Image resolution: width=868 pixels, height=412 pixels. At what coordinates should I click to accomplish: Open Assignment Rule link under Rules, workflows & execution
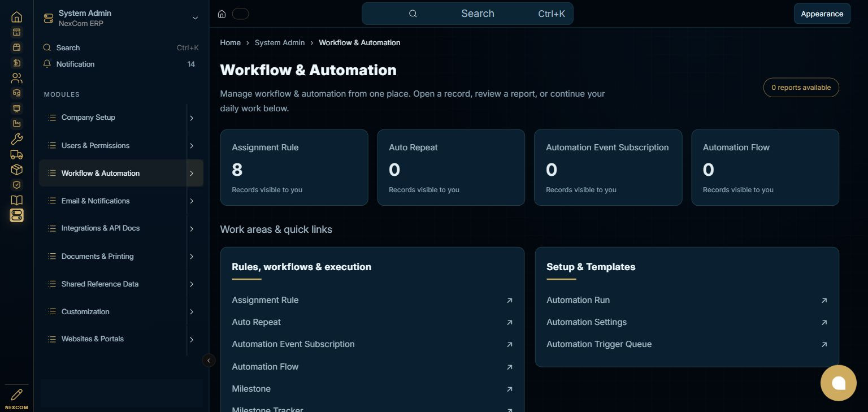click(265, 300)
